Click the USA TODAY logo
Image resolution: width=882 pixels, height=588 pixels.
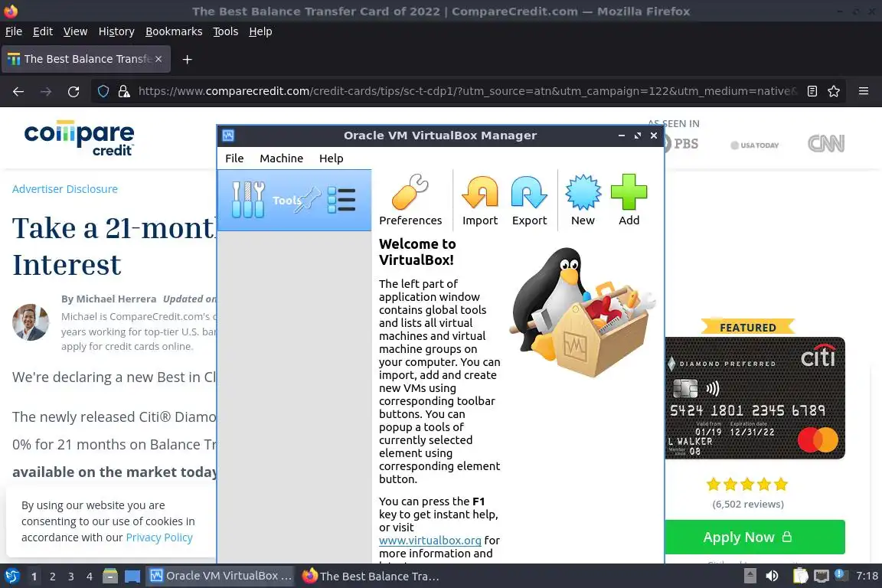tap(754, 145)
